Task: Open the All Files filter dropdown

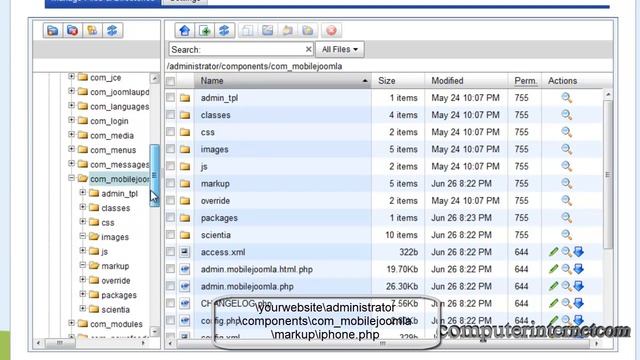Action: pyautogui.click(x=340, y=49)
